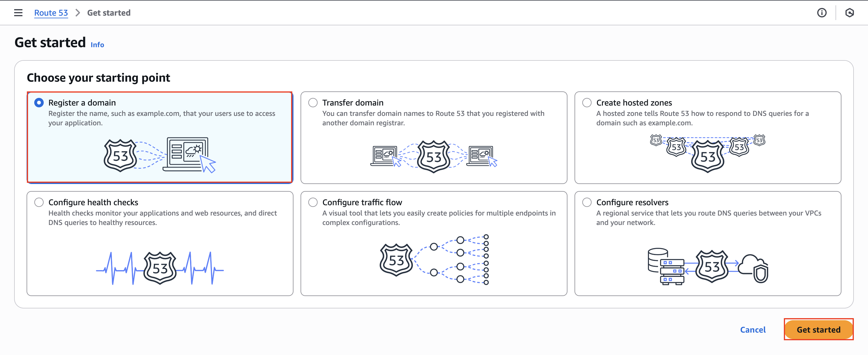
Task: Click the hexagon settings icon top right
Action: 849,13
